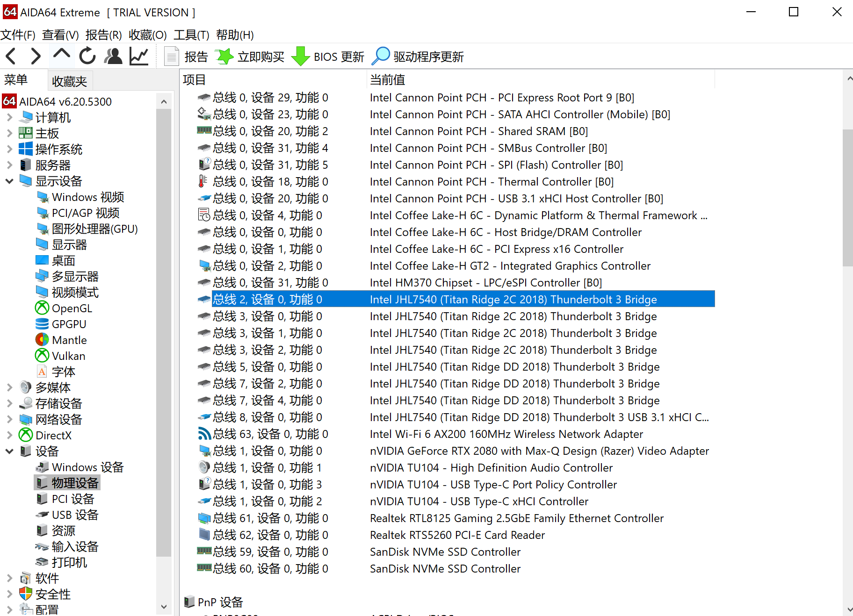Open the 查看(V) menu
Screen dimensions: 853x616
coord(60,35)
